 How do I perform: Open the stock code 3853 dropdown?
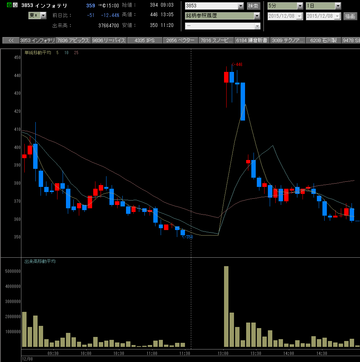(241, 6)
